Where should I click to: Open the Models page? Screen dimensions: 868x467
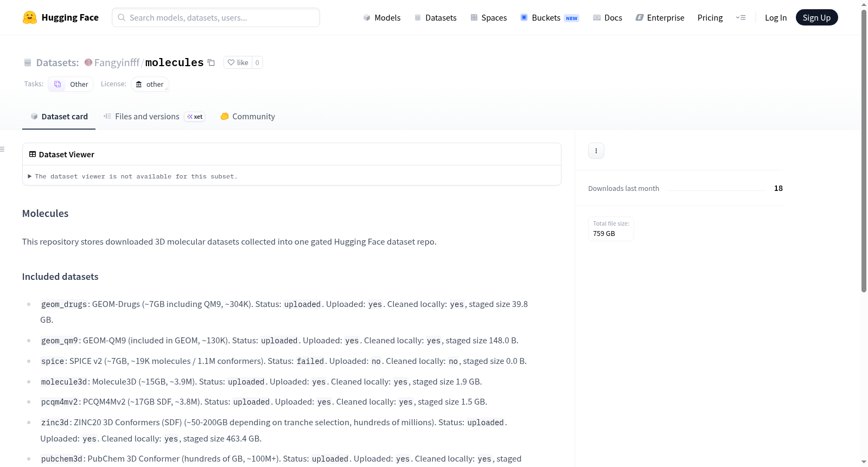(382, 17)
